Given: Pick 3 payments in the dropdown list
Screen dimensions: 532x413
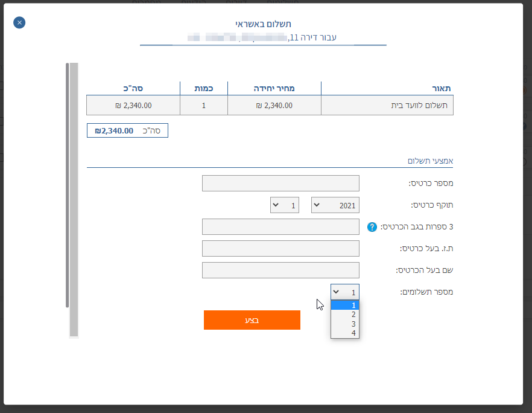Looking at the screenshot, I should tap(345, 324).
